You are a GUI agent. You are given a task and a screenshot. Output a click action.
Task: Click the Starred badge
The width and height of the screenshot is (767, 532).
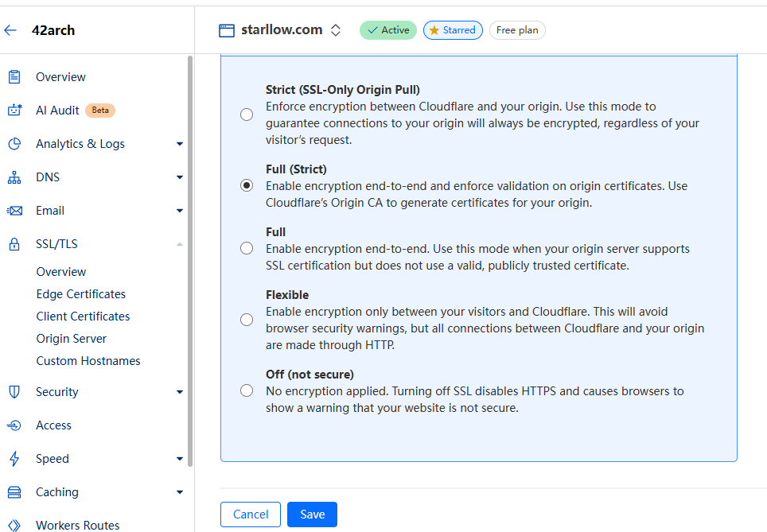pos(453,30)
